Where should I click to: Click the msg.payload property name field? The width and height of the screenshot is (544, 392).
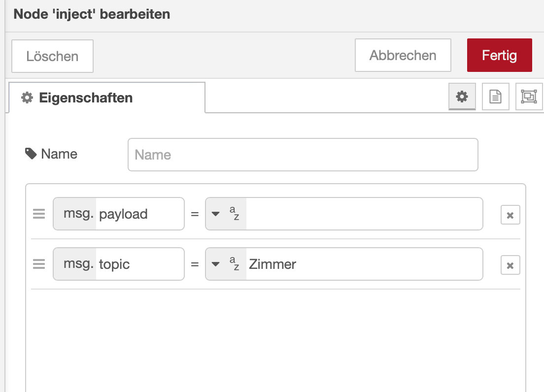click(139, 214)
